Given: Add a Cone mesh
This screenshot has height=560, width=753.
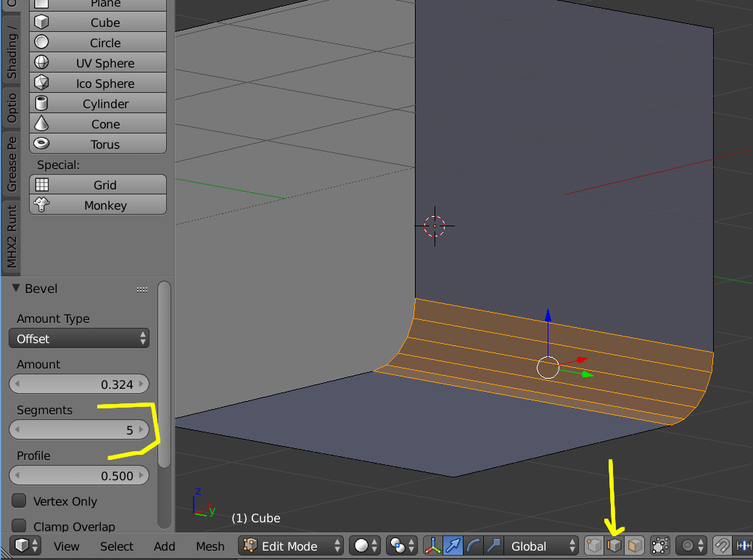Looking at the screenshot, I should click(98, 124).
